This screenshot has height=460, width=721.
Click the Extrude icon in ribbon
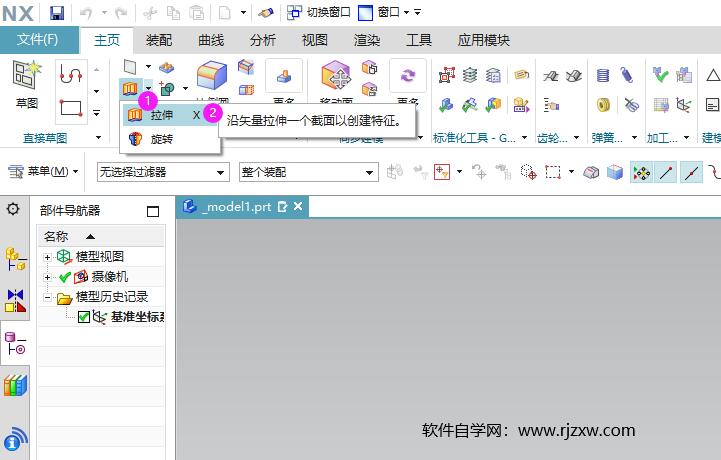pyautogui.click(x=130, y=88)
